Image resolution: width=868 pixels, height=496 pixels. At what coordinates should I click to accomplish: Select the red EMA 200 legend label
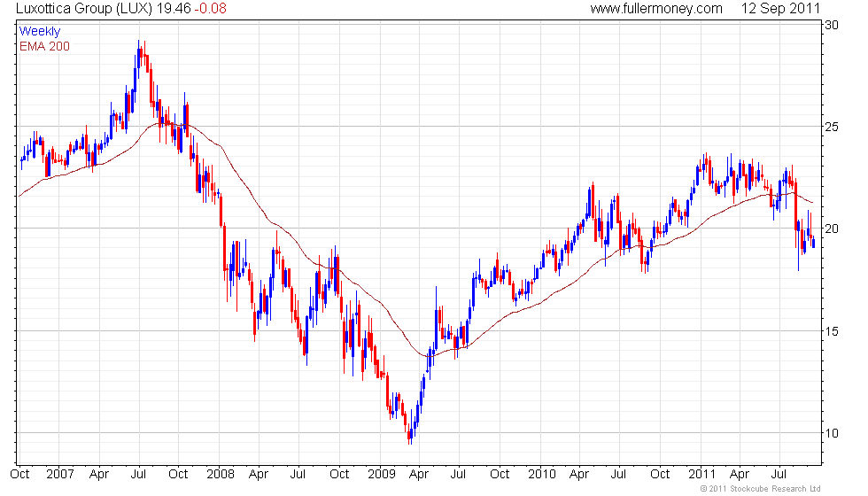click(x=45, y=46)
